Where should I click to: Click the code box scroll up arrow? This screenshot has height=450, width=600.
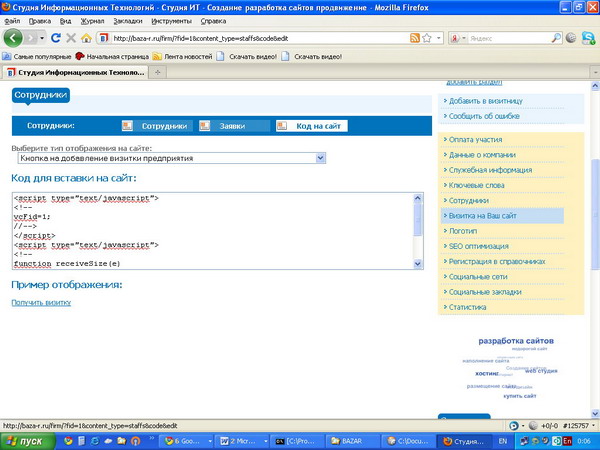coord(417,198)
